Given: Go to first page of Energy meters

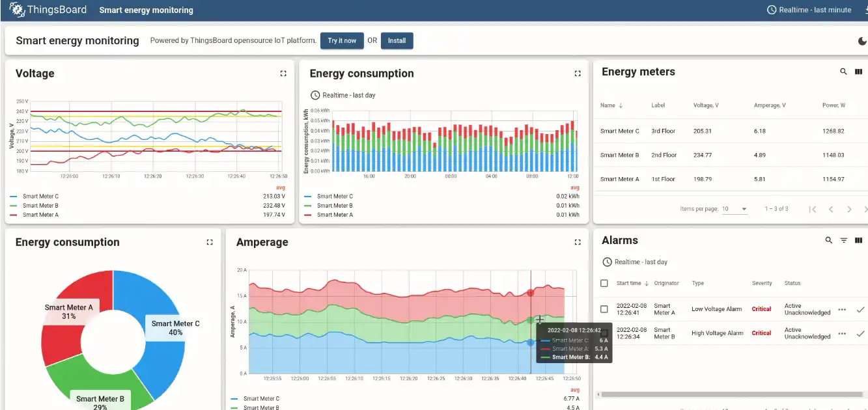Looking at the screenshot, I should (813, 209).
